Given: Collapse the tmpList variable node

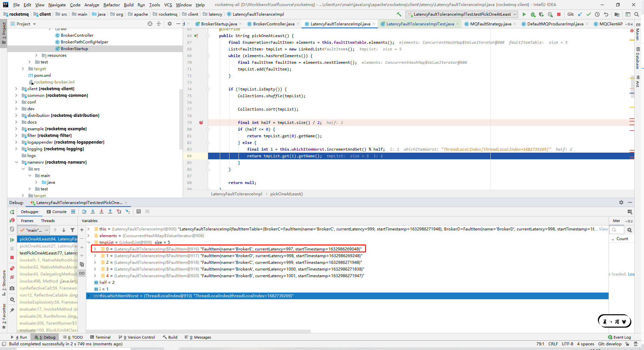Looking at the screenshot, I should point(89,242).
